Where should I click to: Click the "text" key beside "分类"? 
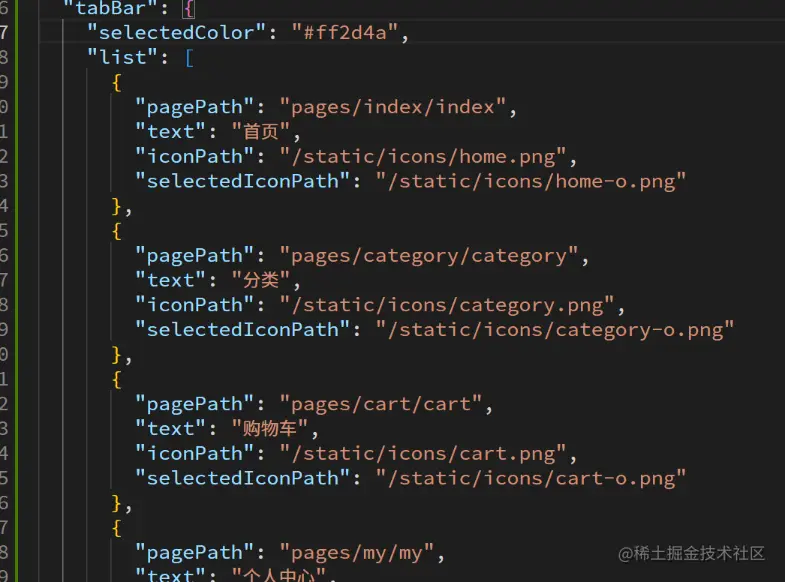click(171, 280)
